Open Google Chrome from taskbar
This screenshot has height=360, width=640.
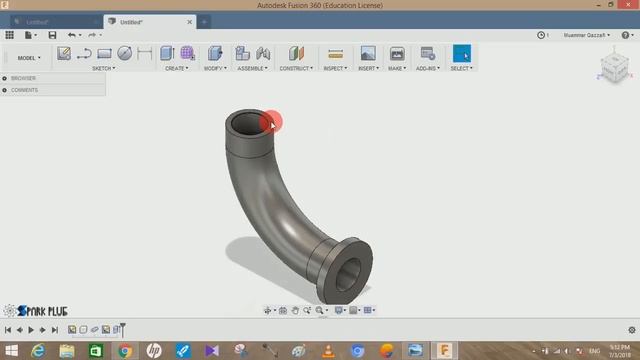point(125,351)
